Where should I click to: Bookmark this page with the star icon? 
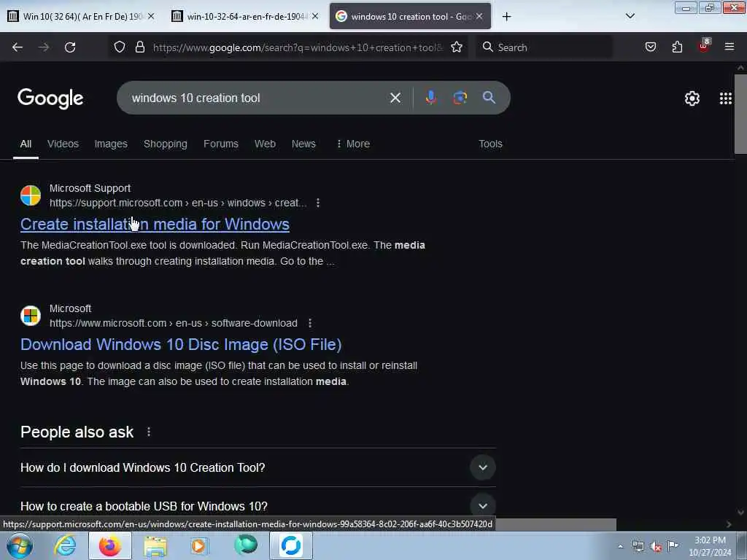tap(457, 47)
